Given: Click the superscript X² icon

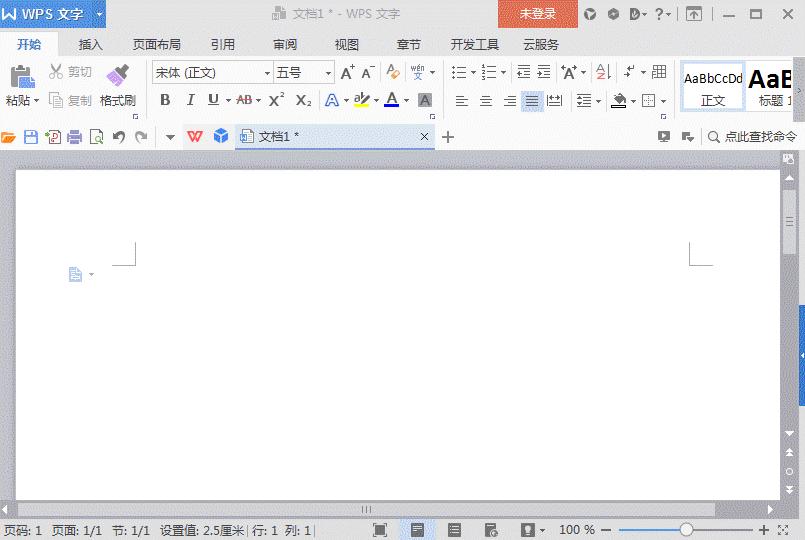Looking at the screenshot, I should [x=277, y=100].
